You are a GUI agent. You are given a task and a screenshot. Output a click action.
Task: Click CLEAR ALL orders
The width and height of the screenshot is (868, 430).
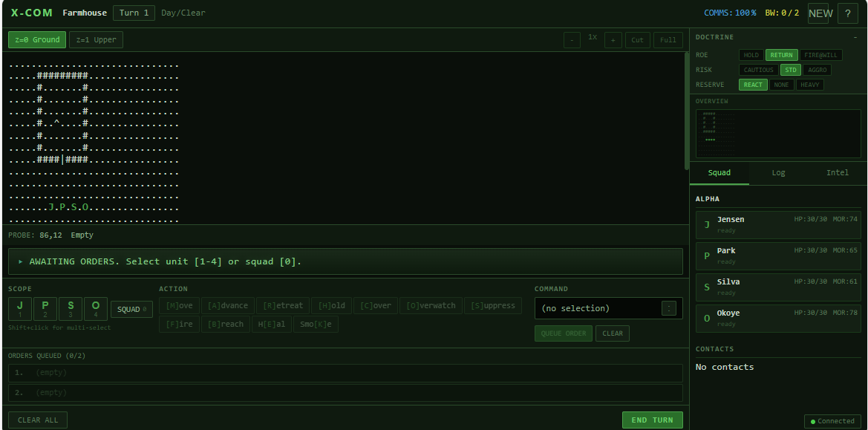click(x=38, y=420)
